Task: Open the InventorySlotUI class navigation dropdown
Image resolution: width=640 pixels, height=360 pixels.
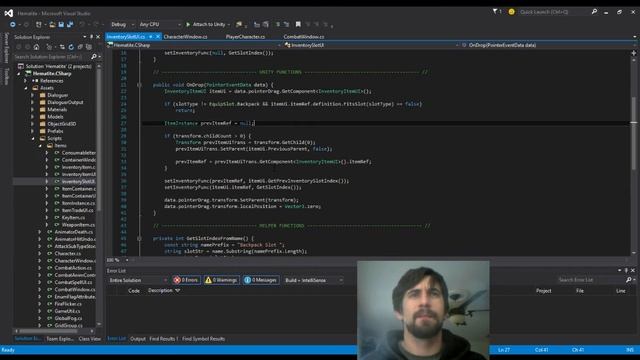Action: 371,45
